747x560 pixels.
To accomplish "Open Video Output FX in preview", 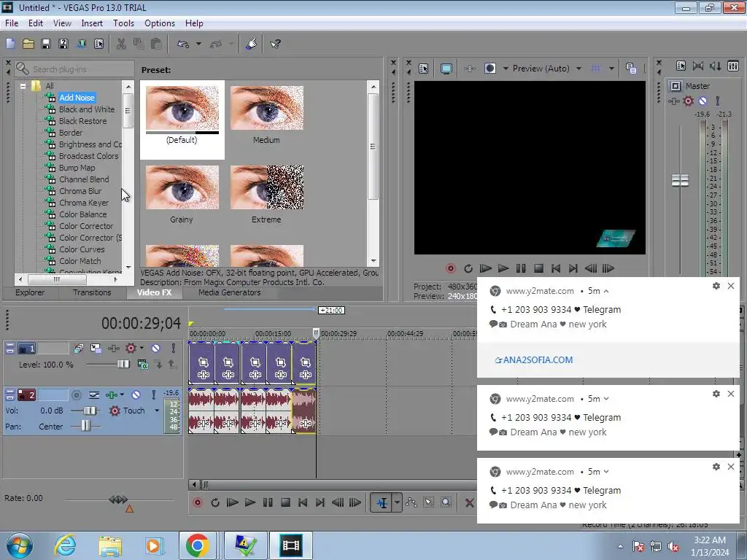I will tap(469, 69).
